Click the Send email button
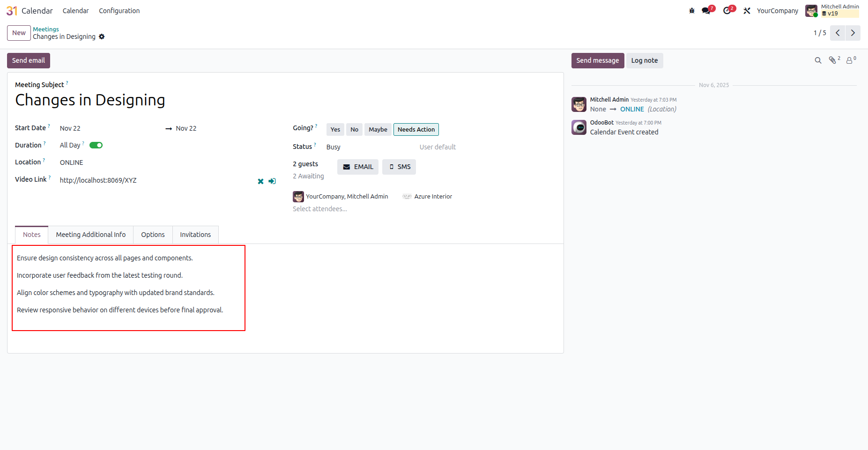Viewport: 868px width, 450px height. 29,60
